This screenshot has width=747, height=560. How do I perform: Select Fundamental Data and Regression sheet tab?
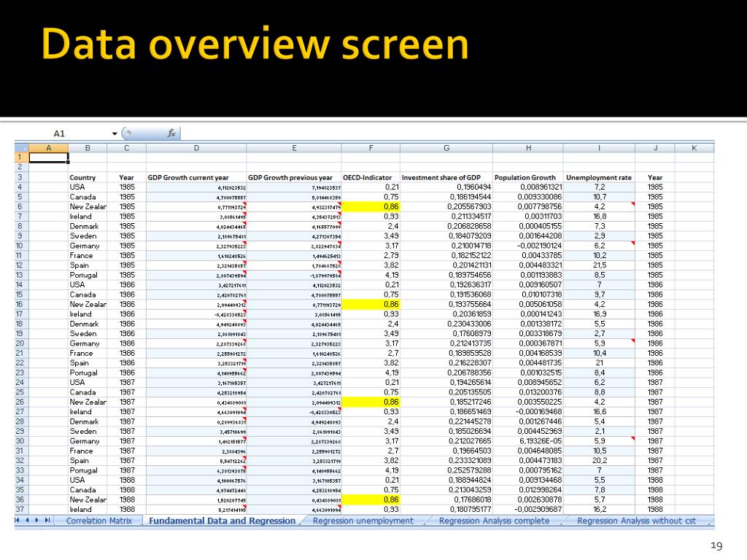click(222, 521)
